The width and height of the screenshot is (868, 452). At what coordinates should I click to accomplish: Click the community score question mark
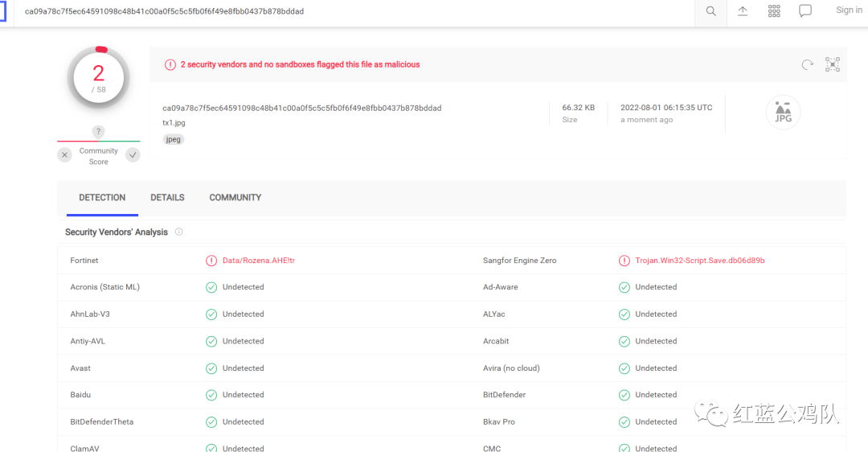[x=98, y=131]
